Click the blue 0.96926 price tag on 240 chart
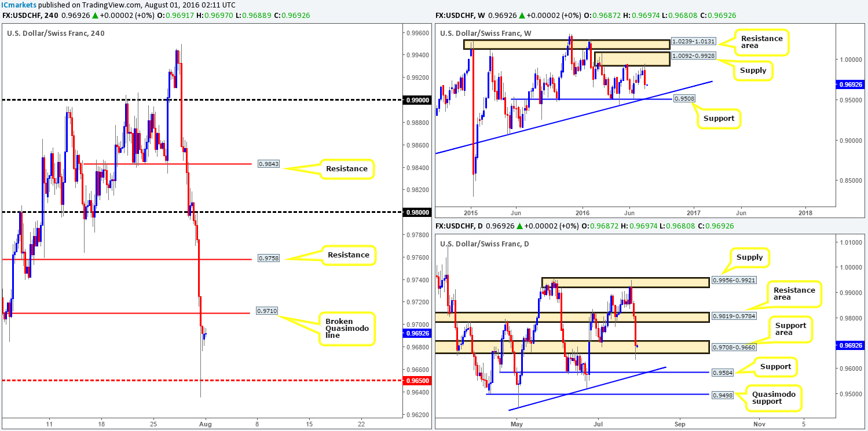The width and height of the screenshot is (868, 431). 416,333
